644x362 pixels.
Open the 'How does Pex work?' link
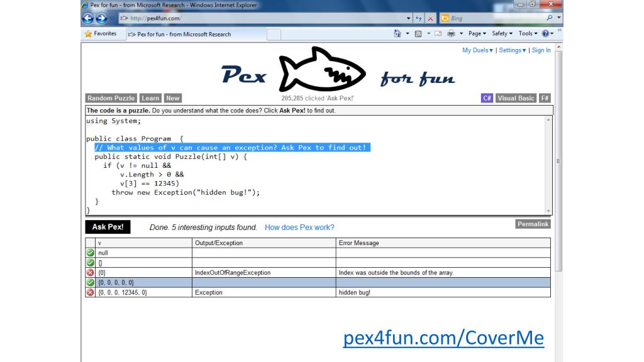click(299, 228)
